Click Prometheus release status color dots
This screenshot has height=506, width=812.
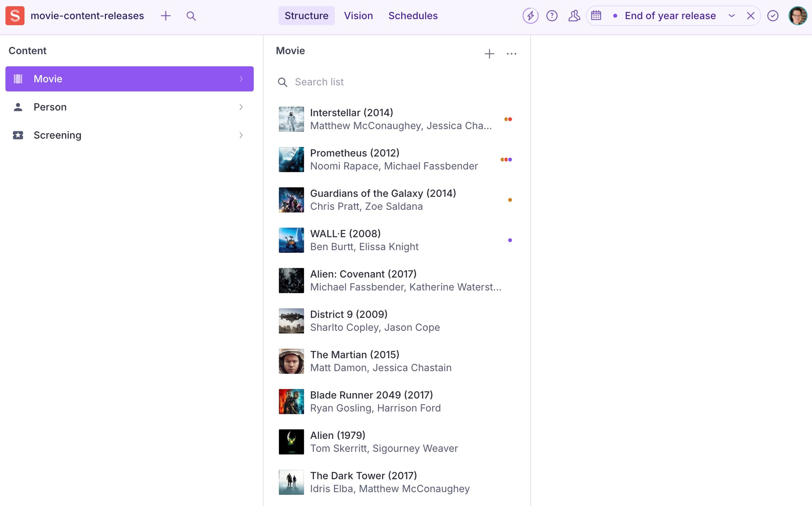pos(506,160)
